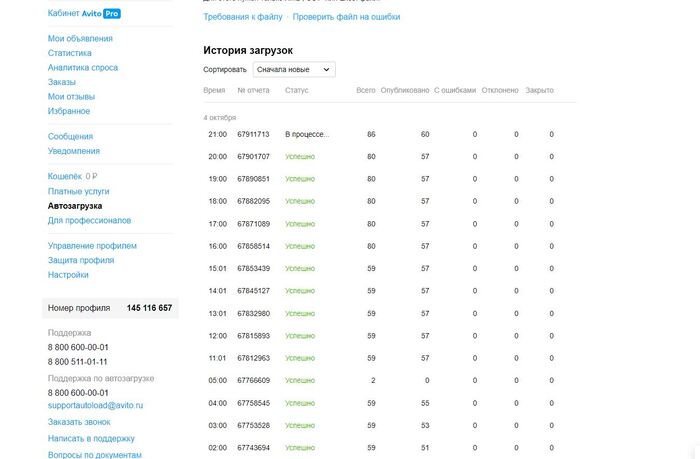Click report number 67853439

tap(253, 268)
